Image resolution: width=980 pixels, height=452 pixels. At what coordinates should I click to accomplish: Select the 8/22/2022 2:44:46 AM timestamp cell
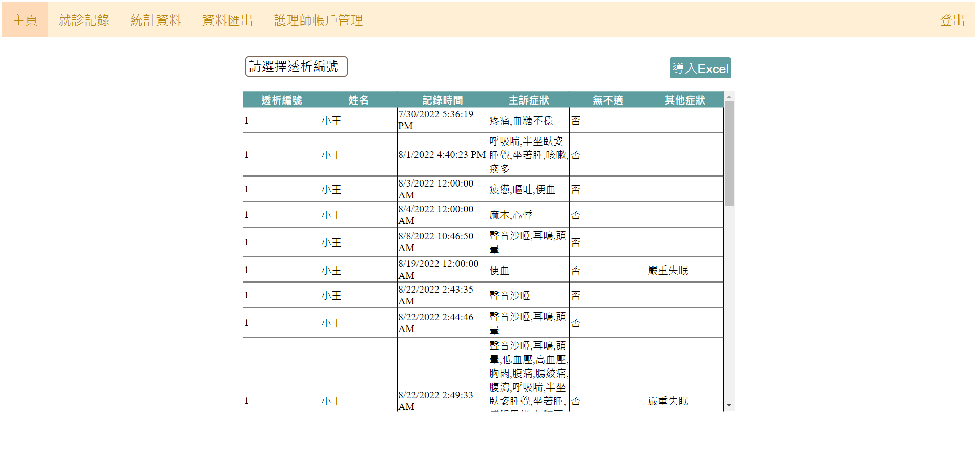[x=442, y=323]
